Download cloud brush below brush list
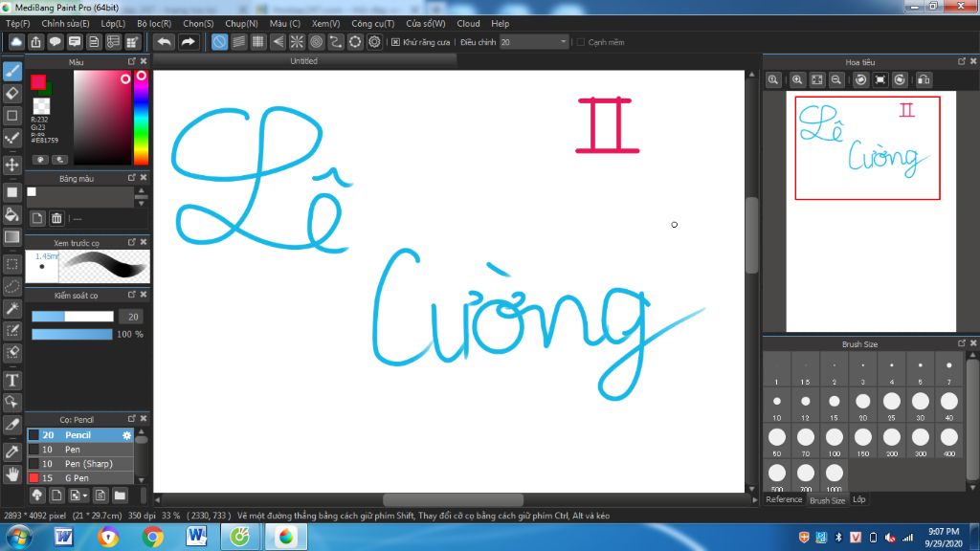This screenshot has width=980, height=551. click(x=37, y=496)
